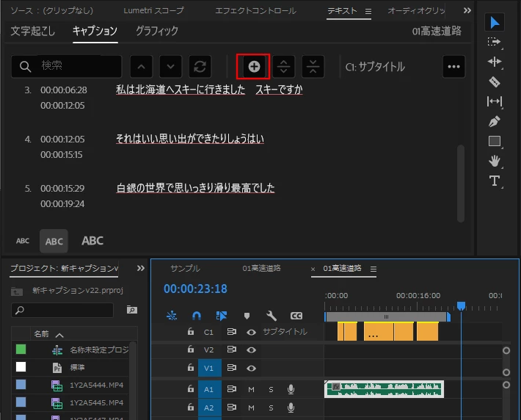The height and width of the screenshot is (420, 521).
Task: Select the Razor tool
Action: click(495, 82)
